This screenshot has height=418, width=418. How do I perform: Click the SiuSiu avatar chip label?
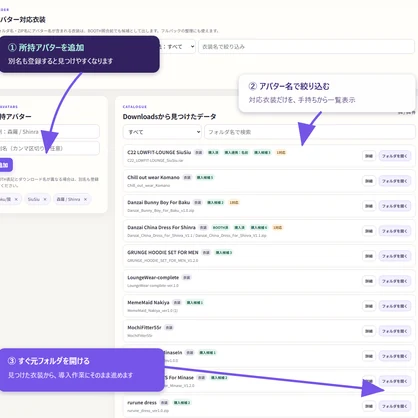click(x=34, y=199)
